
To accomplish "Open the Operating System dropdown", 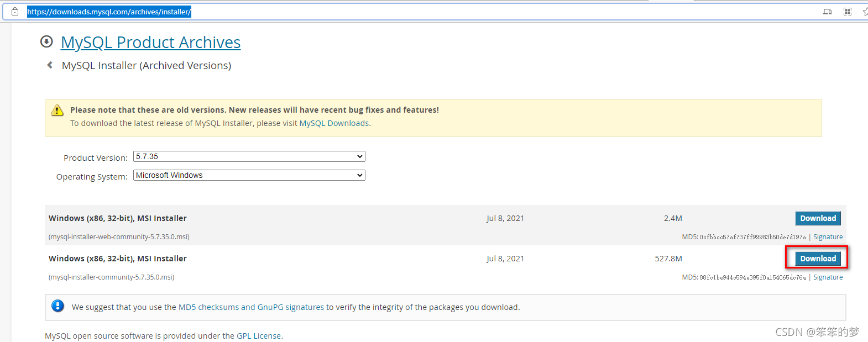I will click(x=249, y=175).
